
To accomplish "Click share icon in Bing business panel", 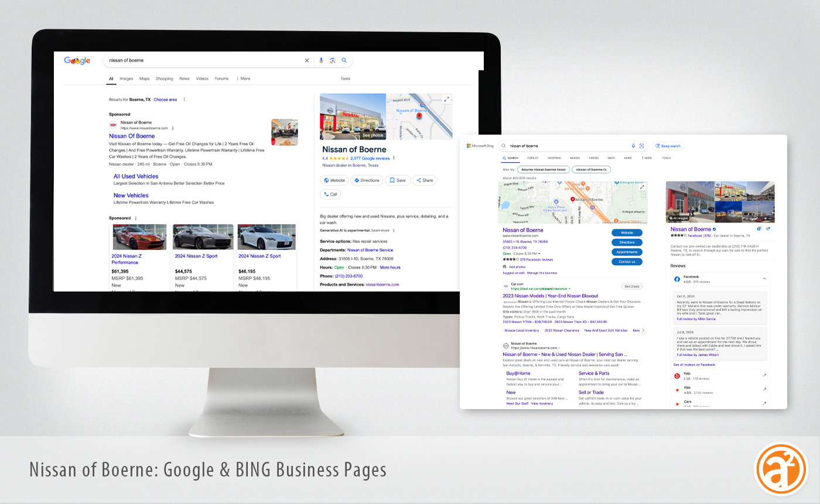I will [768, 229].
